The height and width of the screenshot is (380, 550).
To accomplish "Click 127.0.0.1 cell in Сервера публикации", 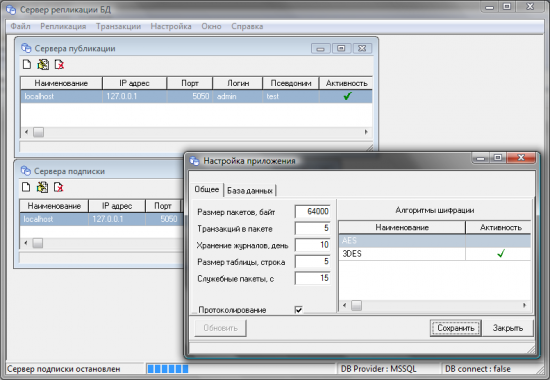I will tap(134, 96).
